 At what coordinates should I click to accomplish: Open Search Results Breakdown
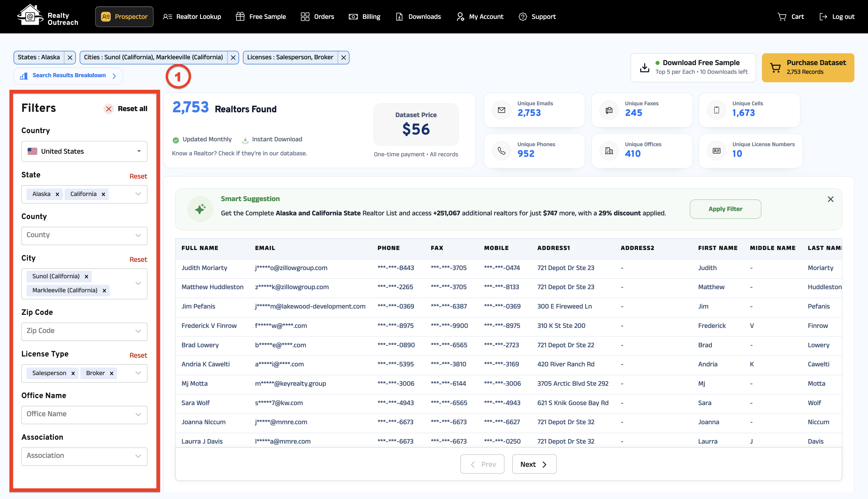coord(68,76)
